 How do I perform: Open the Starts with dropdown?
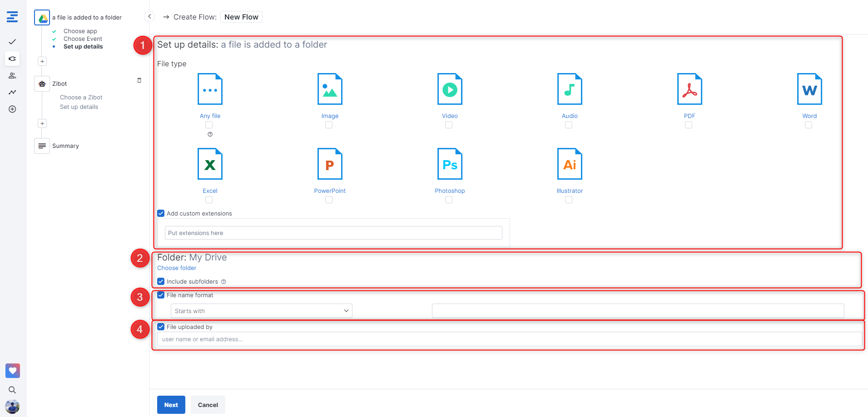[261, 311]
